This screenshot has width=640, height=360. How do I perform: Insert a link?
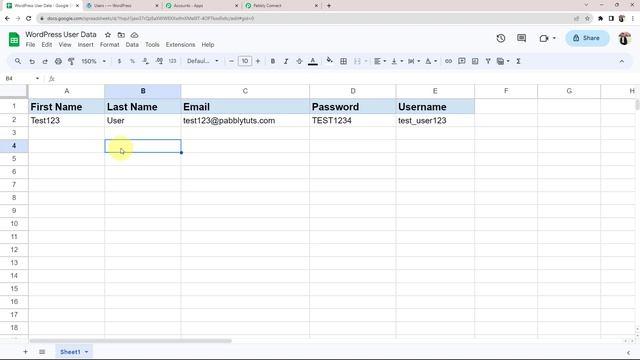(448, 61)
